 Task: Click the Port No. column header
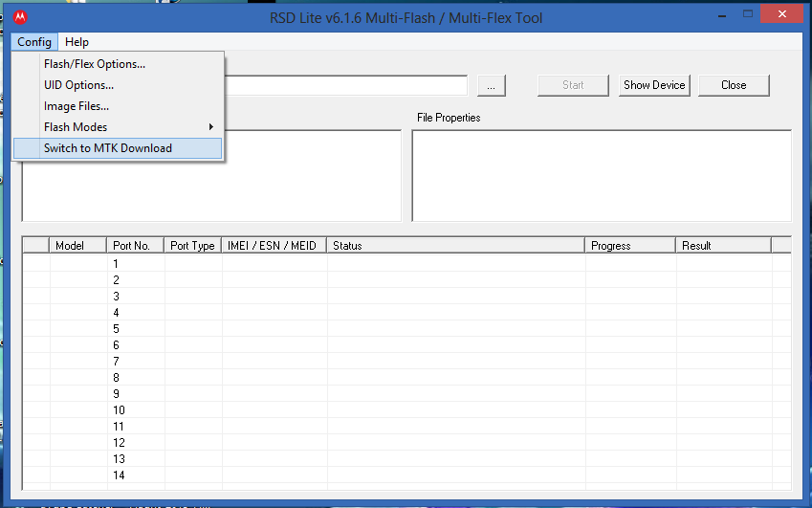click(135, 246)
